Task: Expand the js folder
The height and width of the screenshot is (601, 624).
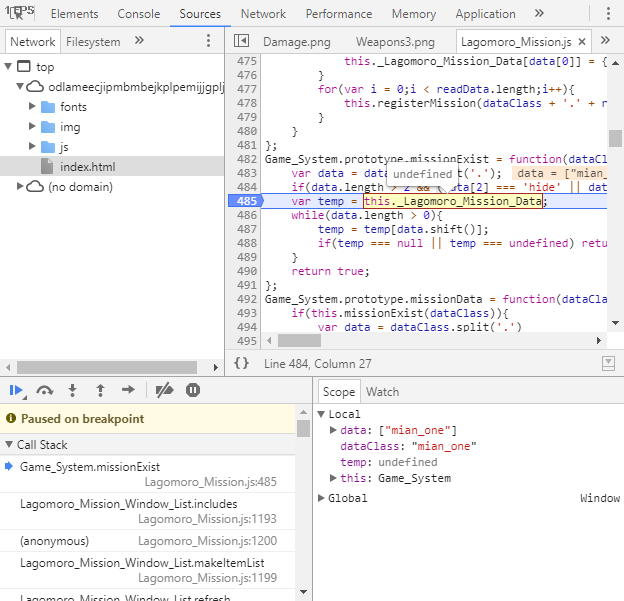Action: click(x=32, y=146)
